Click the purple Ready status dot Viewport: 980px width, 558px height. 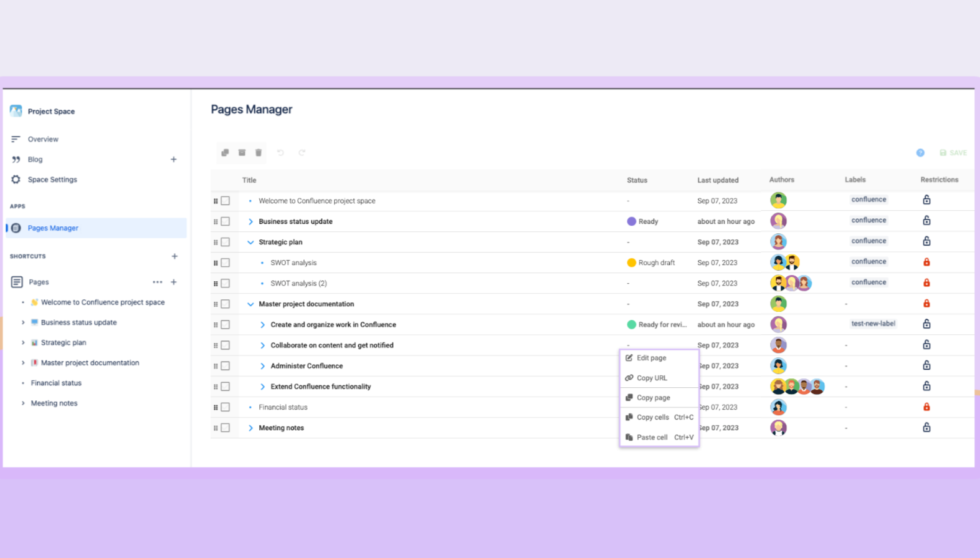point(631,221)
